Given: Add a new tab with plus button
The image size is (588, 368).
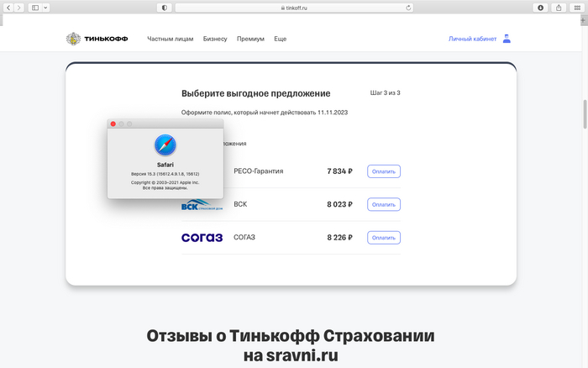Looking at the screenshot, I should coord(583,20).
